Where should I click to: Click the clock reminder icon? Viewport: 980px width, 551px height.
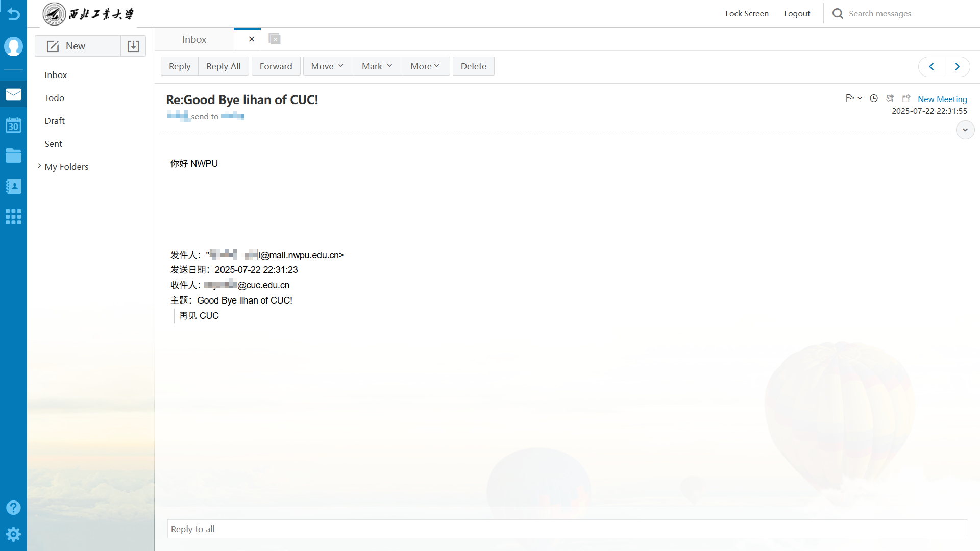pyautogui.click(x=874, y=98)
